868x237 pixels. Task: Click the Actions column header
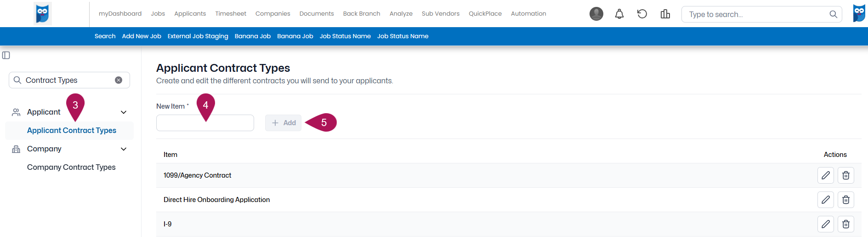click(x=835, y=155)
